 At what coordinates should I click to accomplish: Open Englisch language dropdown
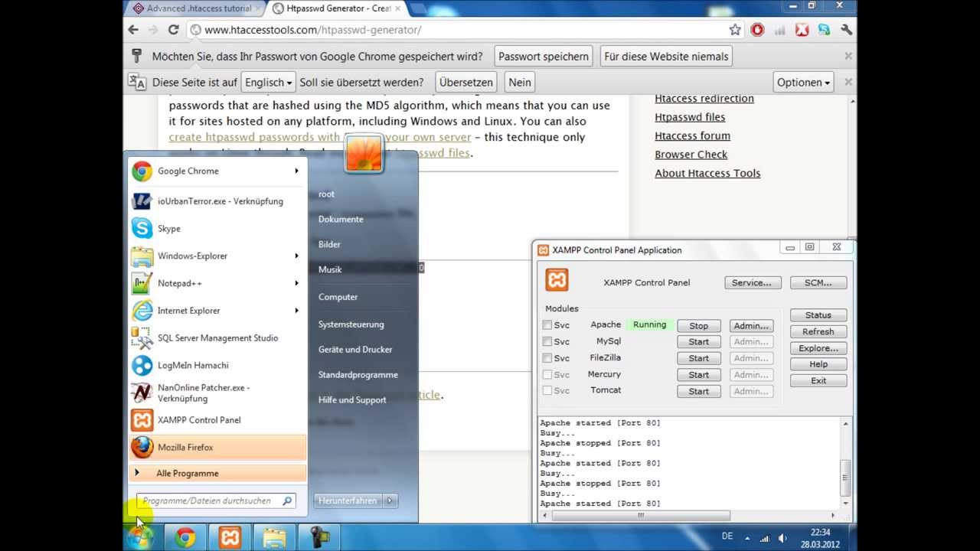tap(268, 82)
